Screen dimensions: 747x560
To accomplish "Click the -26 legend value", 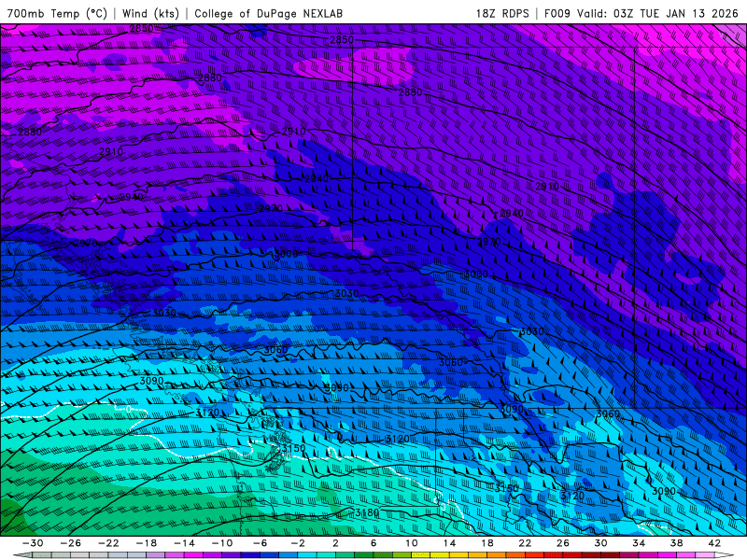I will [71, 543].
